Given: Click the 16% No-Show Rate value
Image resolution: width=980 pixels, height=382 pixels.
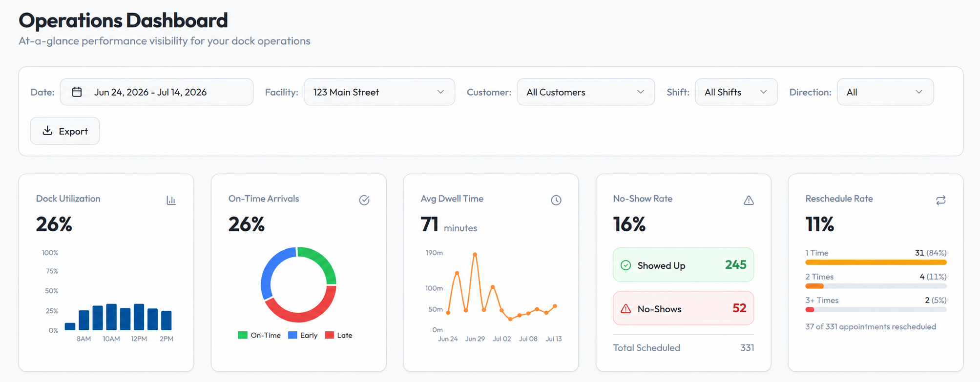Looking at the screenshot, I should point(629,224).
